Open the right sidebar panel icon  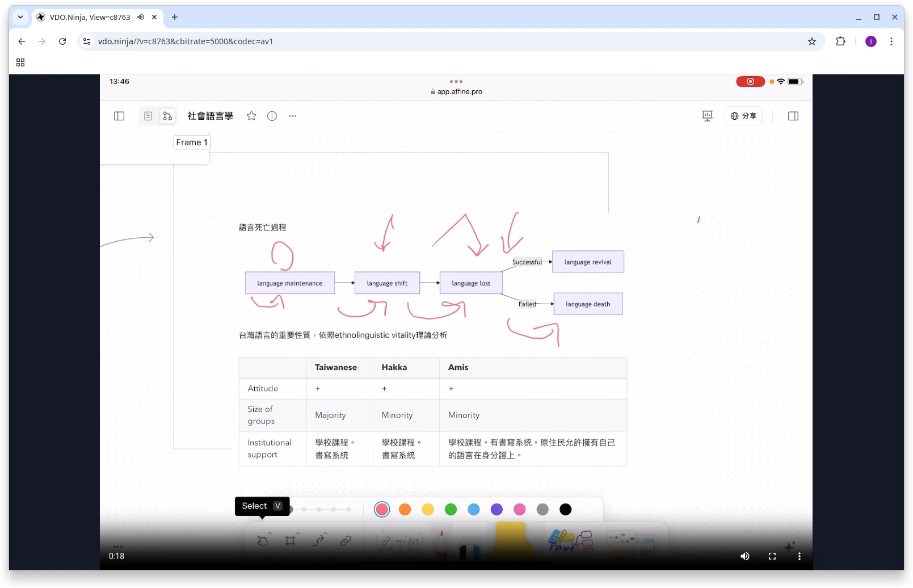click(x=793, y=116)
